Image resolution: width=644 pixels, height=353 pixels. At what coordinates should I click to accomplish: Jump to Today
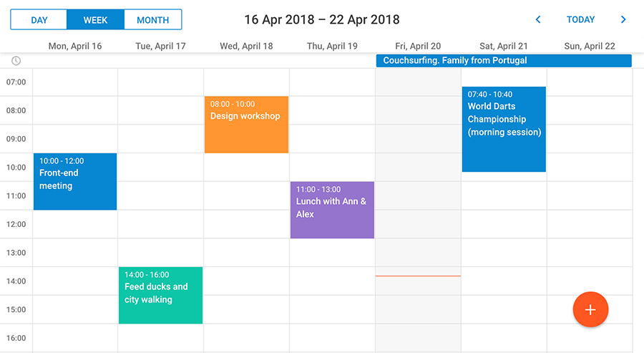[x=580, y=20]
